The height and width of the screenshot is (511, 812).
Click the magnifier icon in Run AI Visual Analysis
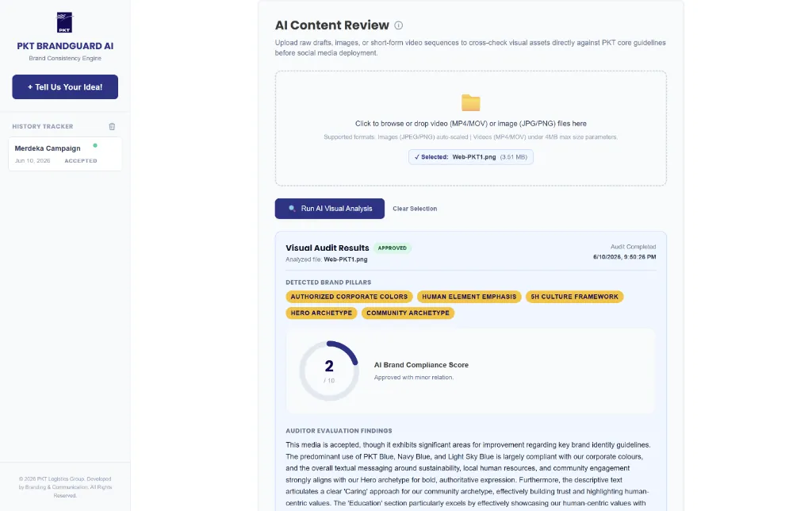292,209
